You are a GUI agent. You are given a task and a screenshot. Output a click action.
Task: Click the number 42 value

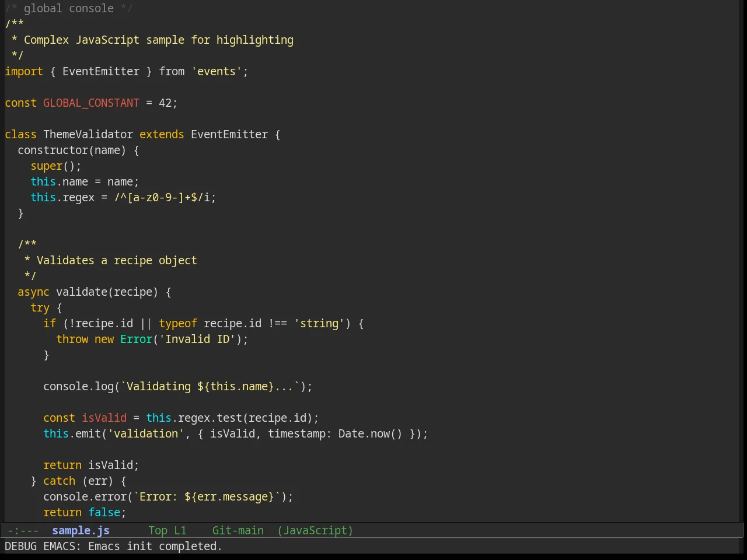pos(165,103)
